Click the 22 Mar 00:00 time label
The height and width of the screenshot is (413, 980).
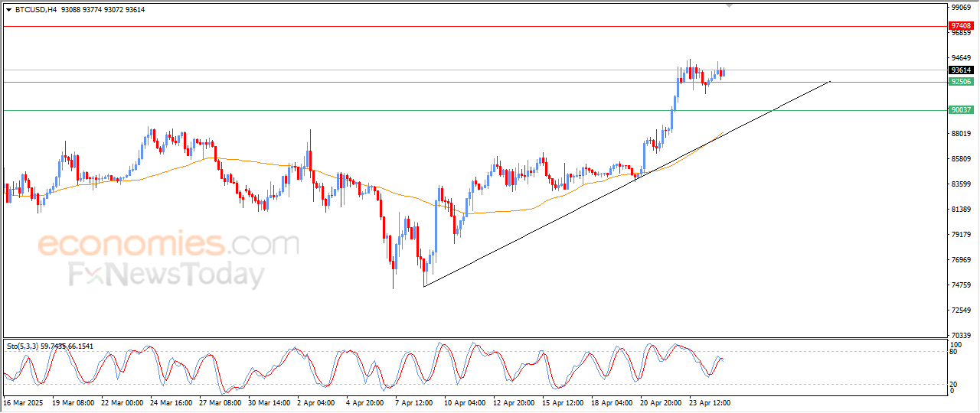coord(122,402)
